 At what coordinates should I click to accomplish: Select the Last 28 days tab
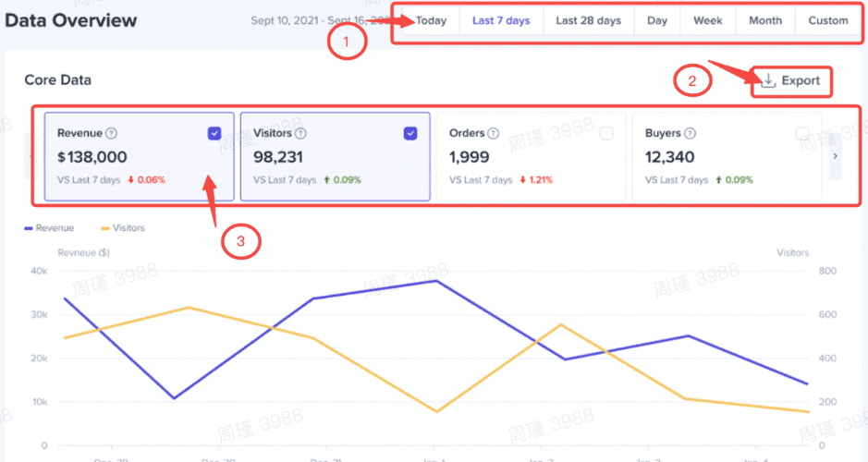589,20
